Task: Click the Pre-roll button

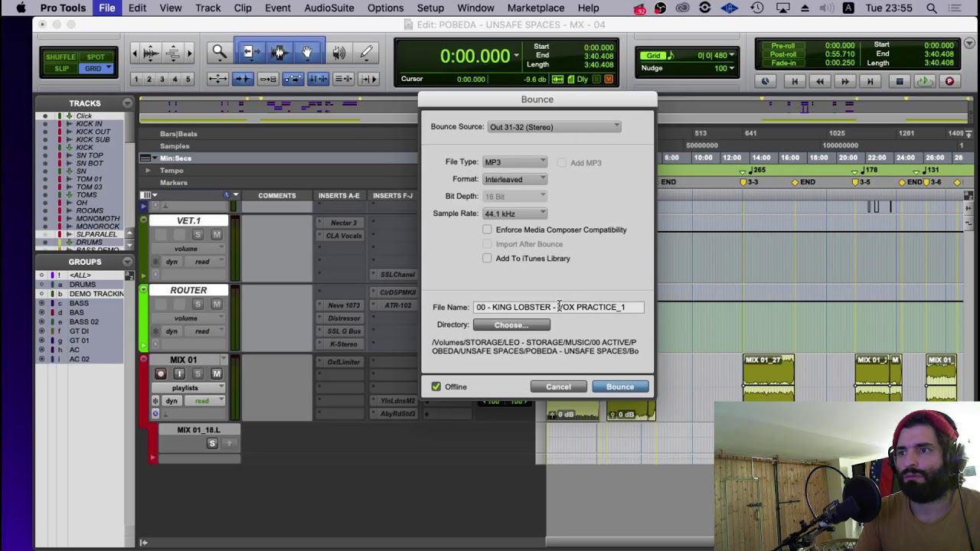Action: pos(782,46)
